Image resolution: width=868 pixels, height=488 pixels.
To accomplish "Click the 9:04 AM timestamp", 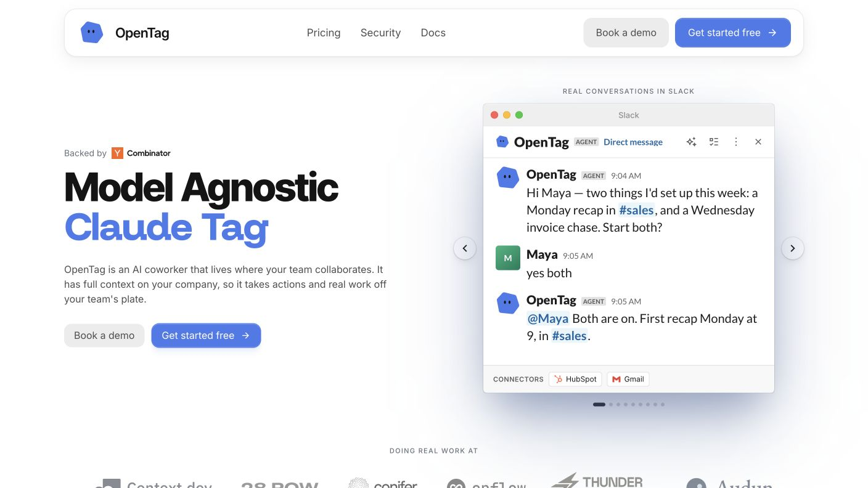I will click(x=626, y=176).
